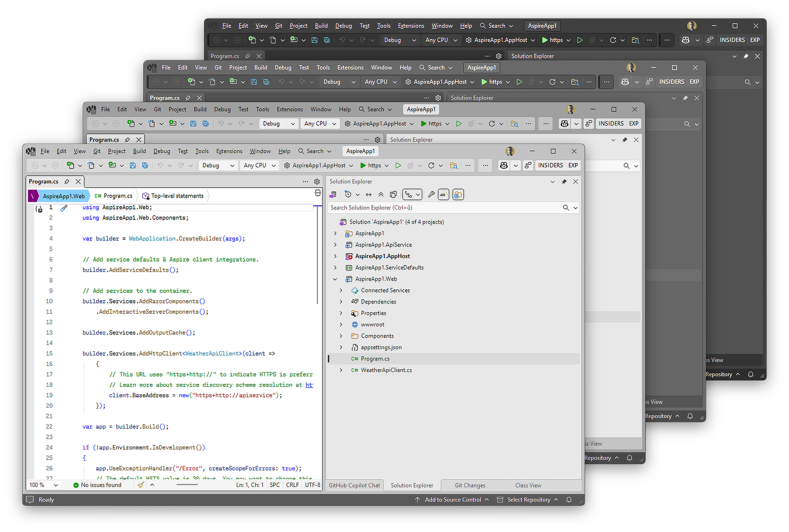Open the GitHub Copilot Chat tab

(x=354, y=485)
